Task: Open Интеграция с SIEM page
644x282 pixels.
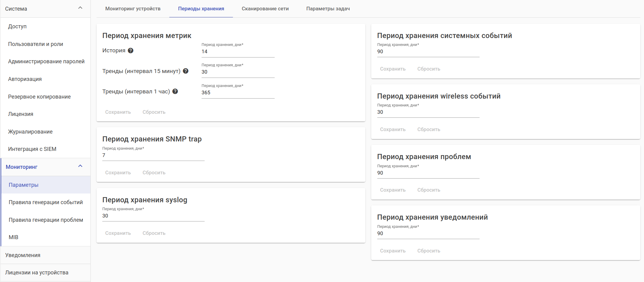Action: click(32, 149)
